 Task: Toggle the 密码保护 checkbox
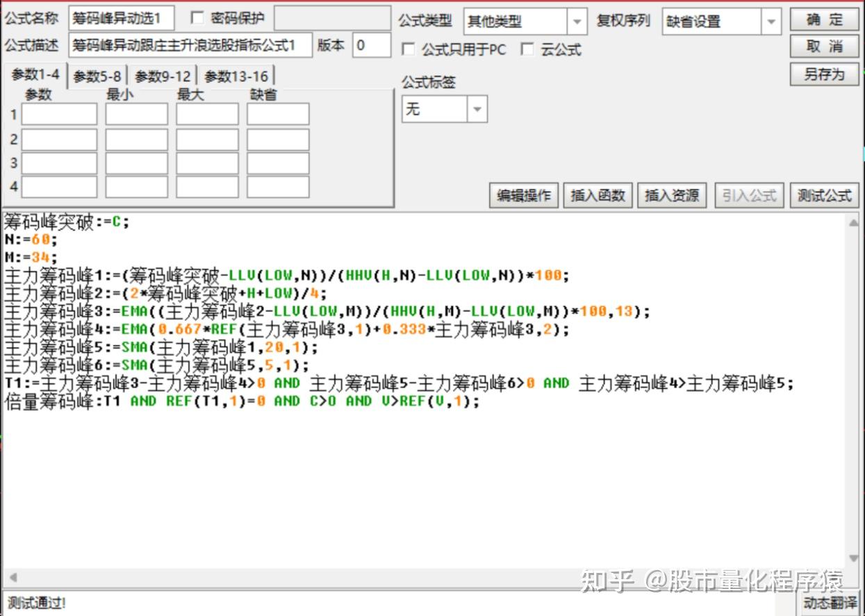(x=197, y=18)
